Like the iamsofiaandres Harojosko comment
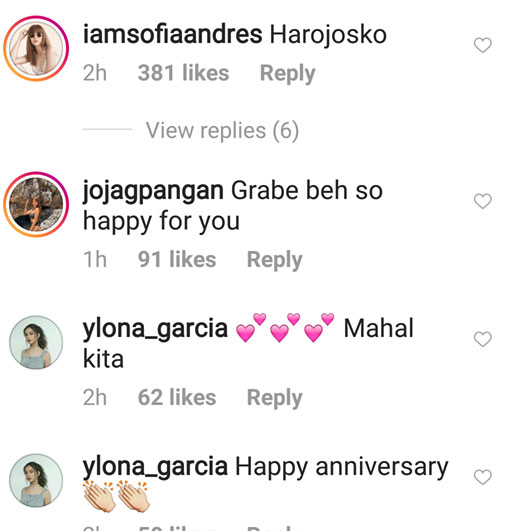This screenshot has height=531, width=507. coord(483,45)
